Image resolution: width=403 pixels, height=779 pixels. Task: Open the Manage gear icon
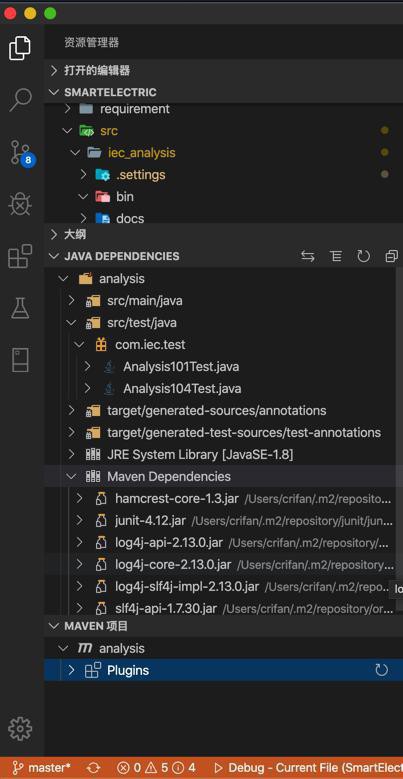(x=20, y=729)
